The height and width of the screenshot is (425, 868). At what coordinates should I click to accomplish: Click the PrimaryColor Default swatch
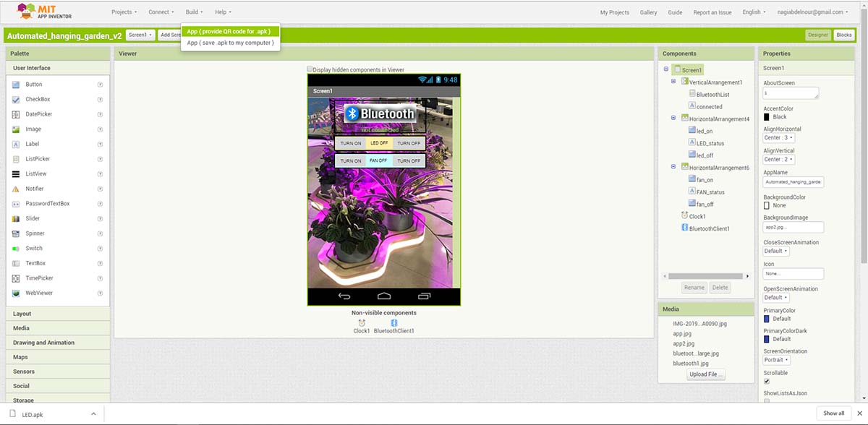767,318
